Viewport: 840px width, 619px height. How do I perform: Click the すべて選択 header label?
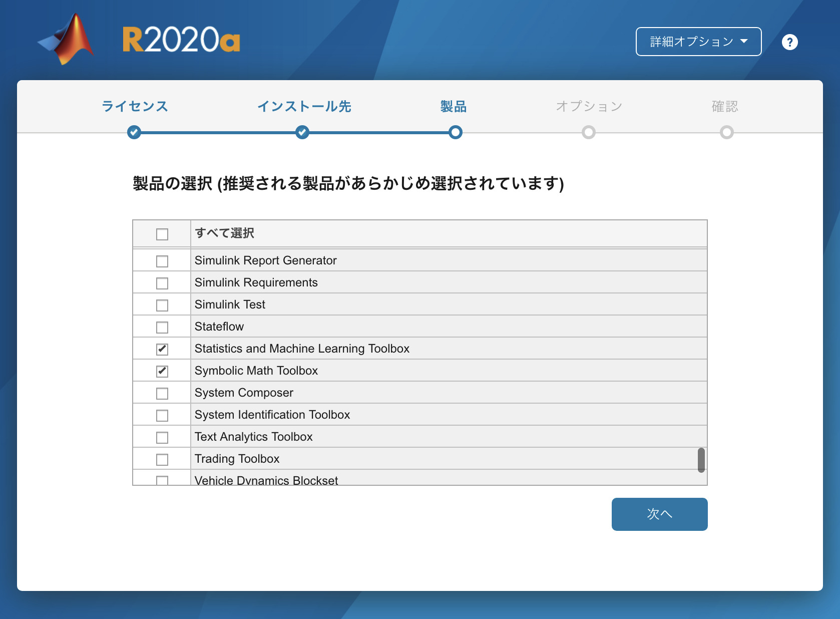(224, 233)
